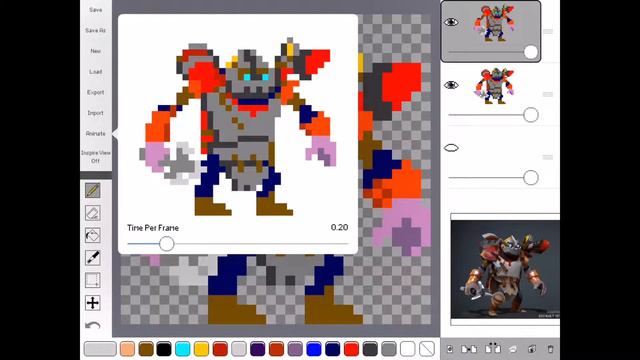Select the second layer thumbnail
Screen dimensions: 640x360
click(494, 86)
